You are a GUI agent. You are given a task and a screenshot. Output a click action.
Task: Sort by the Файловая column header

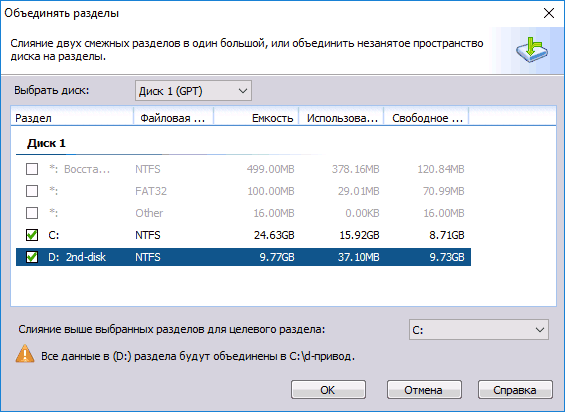click(174, 118)
